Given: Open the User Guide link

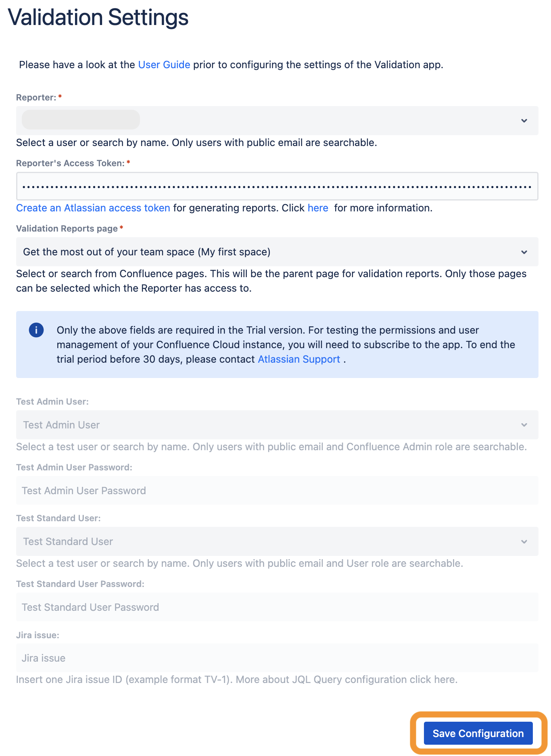Looking at the screenshot, I should click(164, 65).
